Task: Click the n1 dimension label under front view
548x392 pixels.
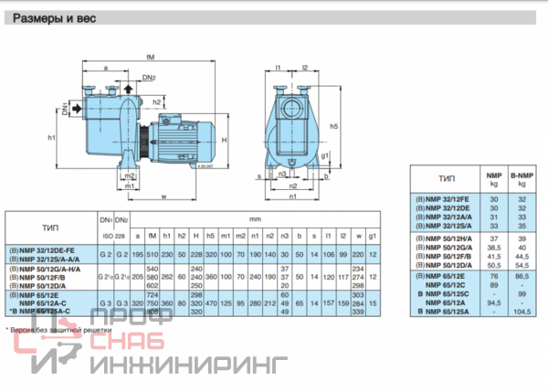Action: pos(292,196)
